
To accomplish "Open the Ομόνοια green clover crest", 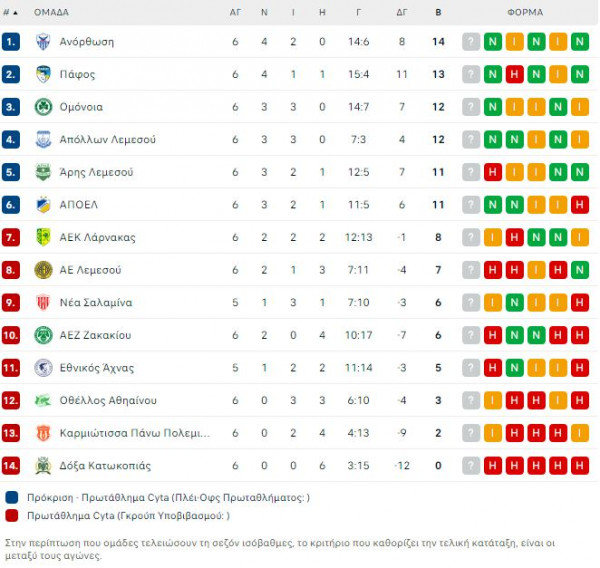I will coord(43,107).
